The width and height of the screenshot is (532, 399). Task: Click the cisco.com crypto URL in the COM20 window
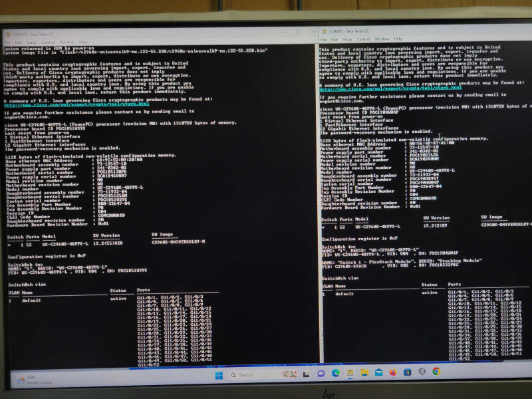tap(390, 88)
